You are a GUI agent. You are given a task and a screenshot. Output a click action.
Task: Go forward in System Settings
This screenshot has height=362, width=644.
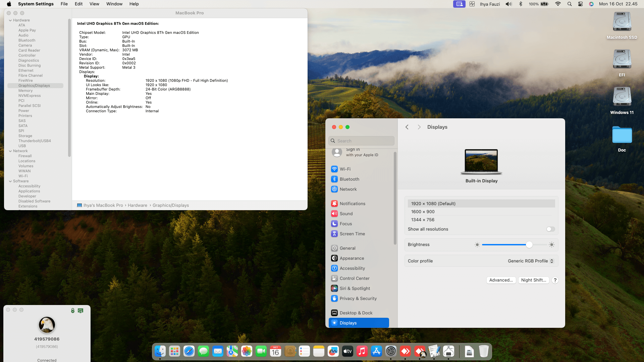coord(419,127)
